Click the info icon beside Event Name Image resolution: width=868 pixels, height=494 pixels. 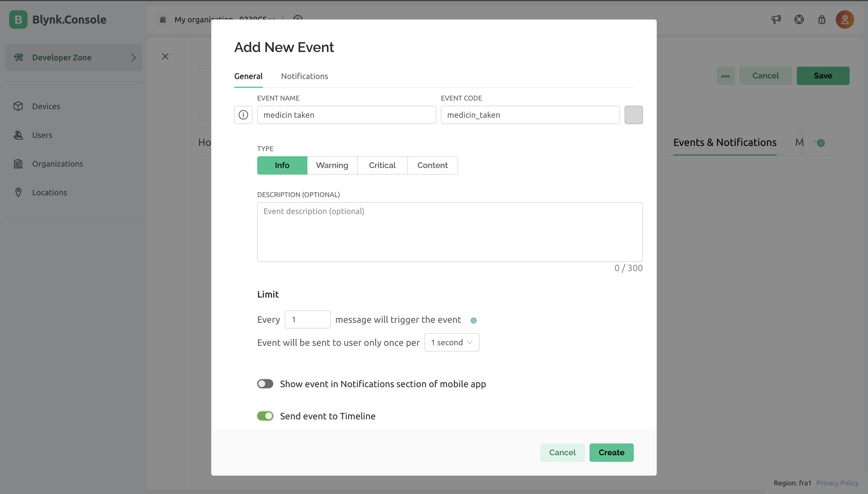pyautogui.click(x=243, y=115)
